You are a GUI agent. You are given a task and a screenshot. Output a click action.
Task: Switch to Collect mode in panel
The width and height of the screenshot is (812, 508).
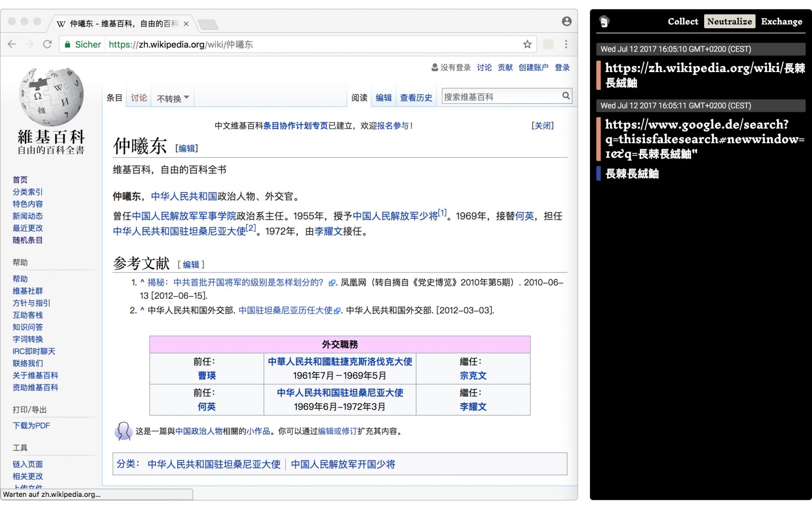(x=683, y=22)
